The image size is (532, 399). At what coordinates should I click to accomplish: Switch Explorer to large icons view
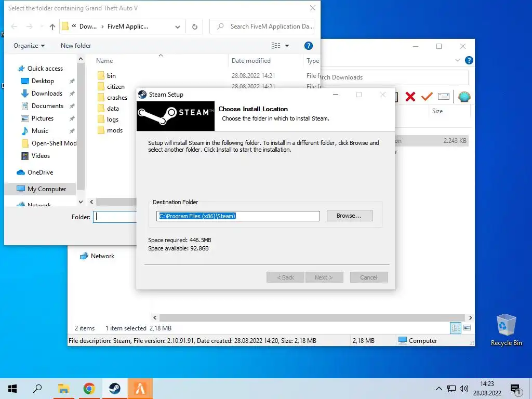click(467, 328)
